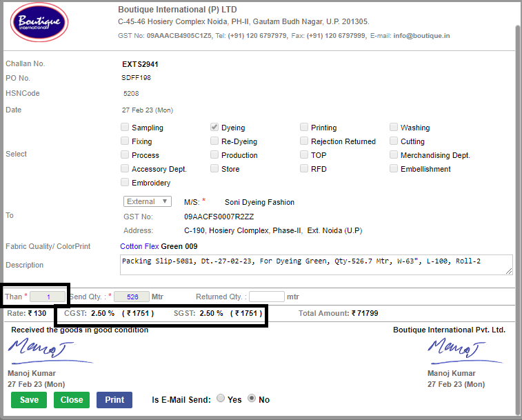Image resolution: width=522 pixels, height=420 pixels.
Task: Tick the Fixing checkbox
Action: click(125, 141)
